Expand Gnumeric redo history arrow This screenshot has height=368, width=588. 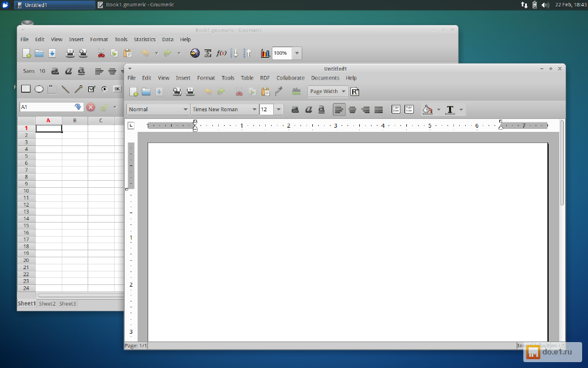click(179, 54)
